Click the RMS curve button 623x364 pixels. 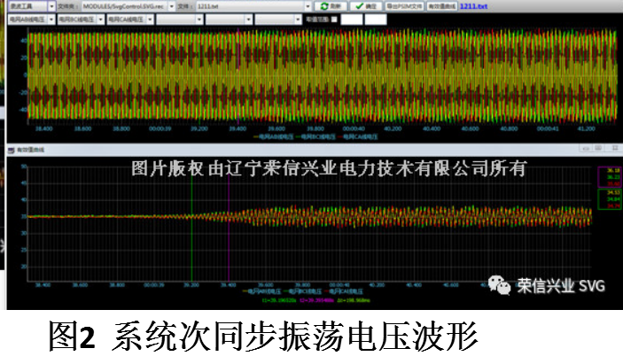[x=441, y=5]
